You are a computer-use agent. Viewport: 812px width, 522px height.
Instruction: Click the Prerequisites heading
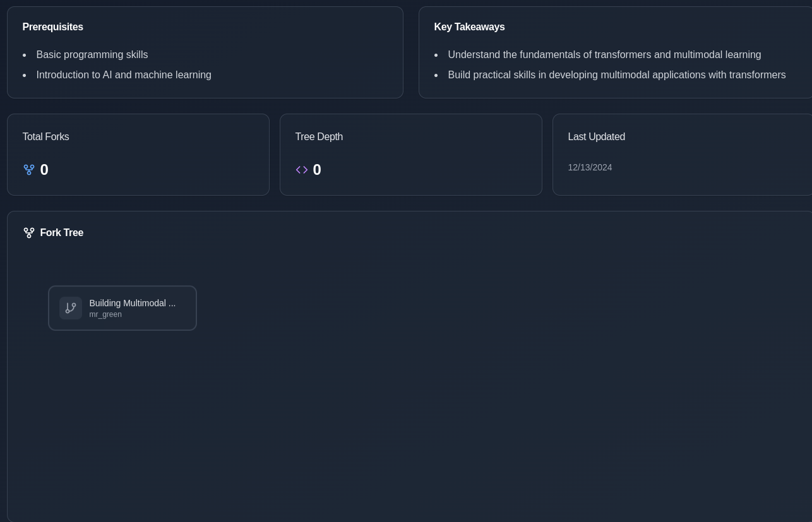click(53, 27)
